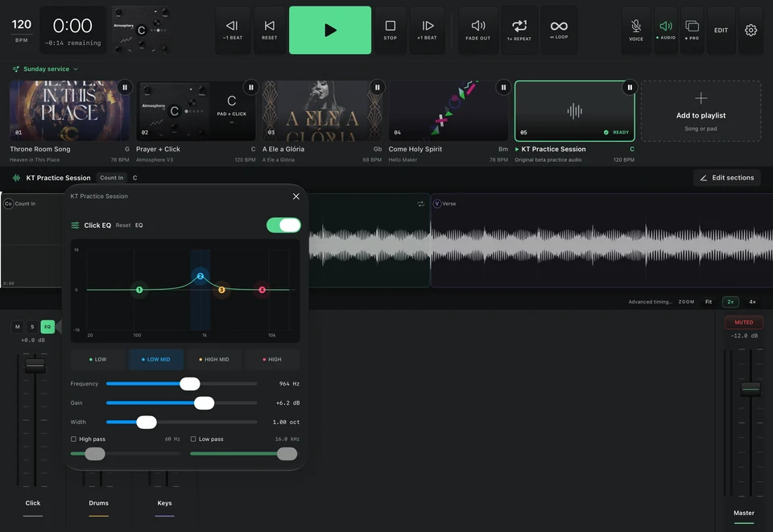Select the Drums channel label
The height and width of the screenshot is (532, 773).
pyautogui.click(x=98, y=503)
